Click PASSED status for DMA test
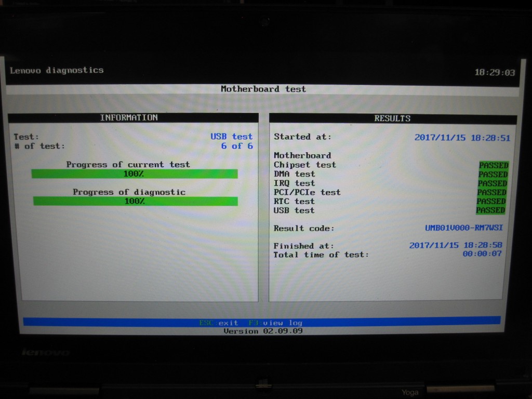Screen dimensions: 532x399 click(493, 175)
